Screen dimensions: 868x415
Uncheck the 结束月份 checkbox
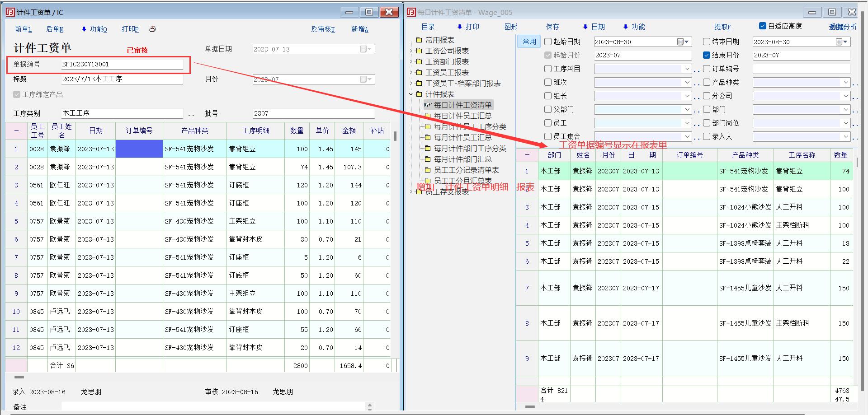tap(707, 55)
